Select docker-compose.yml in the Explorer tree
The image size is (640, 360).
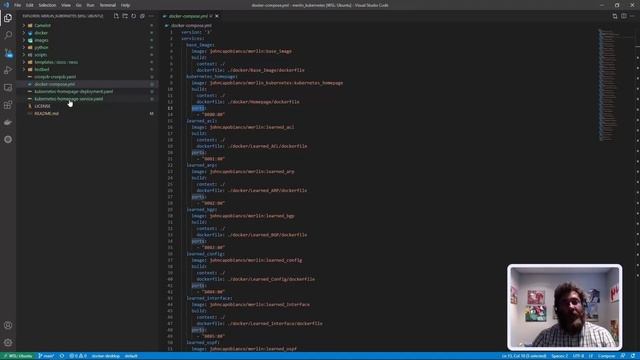click(55, 84)
